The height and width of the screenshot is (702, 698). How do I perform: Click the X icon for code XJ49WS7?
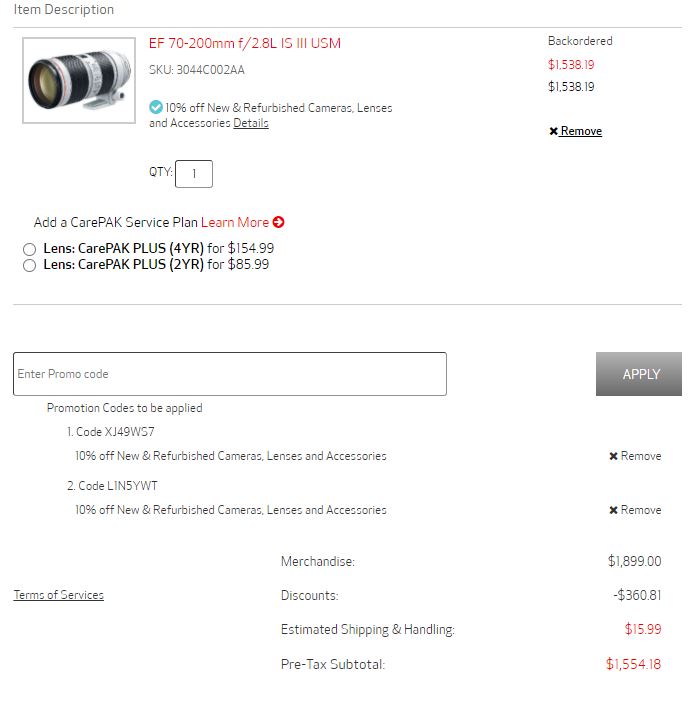point(613,456)
